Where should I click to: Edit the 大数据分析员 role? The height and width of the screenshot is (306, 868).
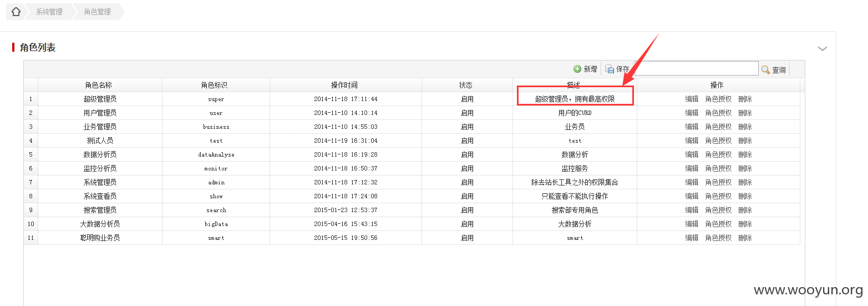pos(692,224)
